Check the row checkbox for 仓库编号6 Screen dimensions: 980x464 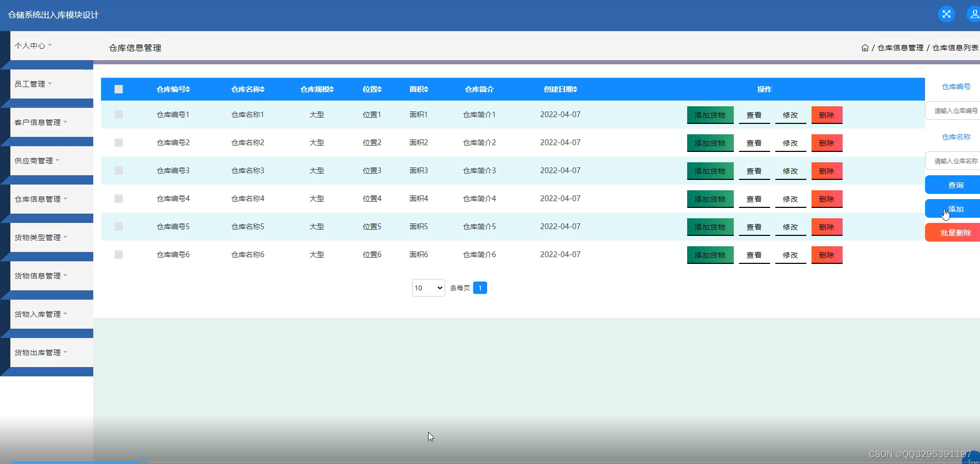click(x=119, y=255)
